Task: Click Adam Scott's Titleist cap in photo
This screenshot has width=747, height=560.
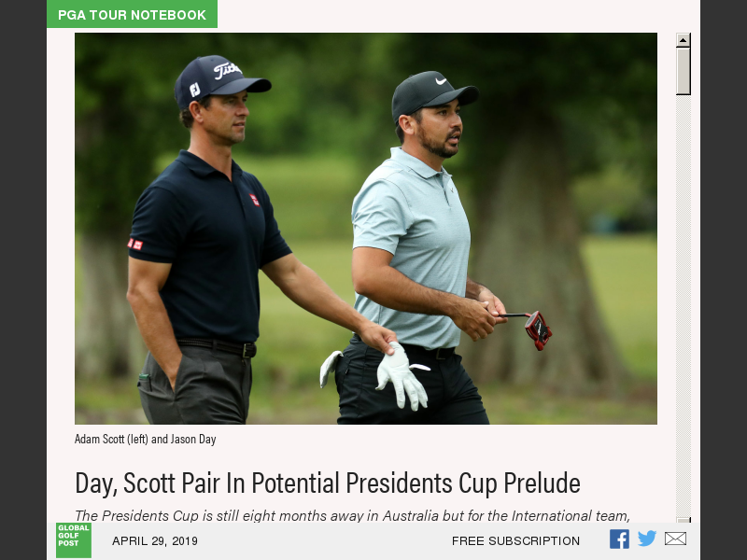Action: click(220, 79)
